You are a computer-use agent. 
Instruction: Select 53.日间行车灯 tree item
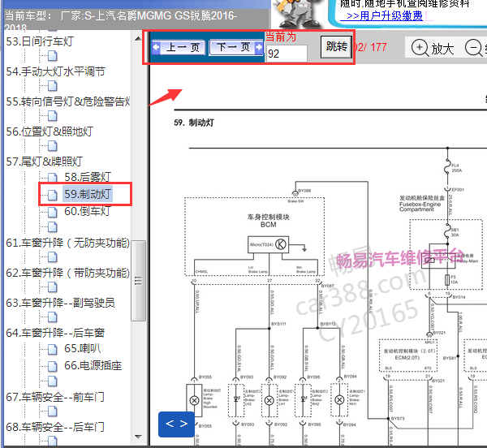[40, 41]
